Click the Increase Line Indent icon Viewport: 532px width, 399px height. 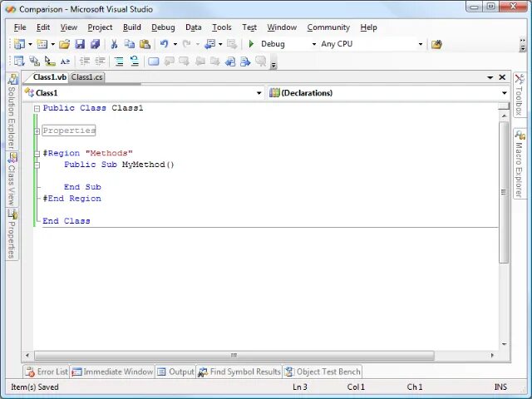point(100,62)
